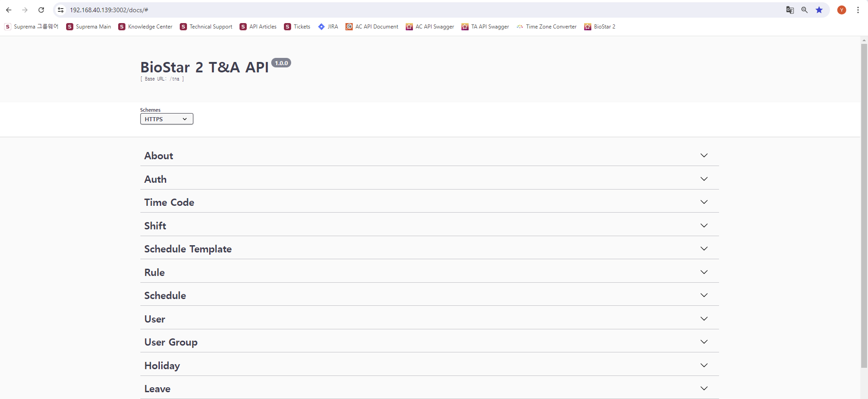
Task: Open site information icon in address bar
Action: click(x=61, y=10)
